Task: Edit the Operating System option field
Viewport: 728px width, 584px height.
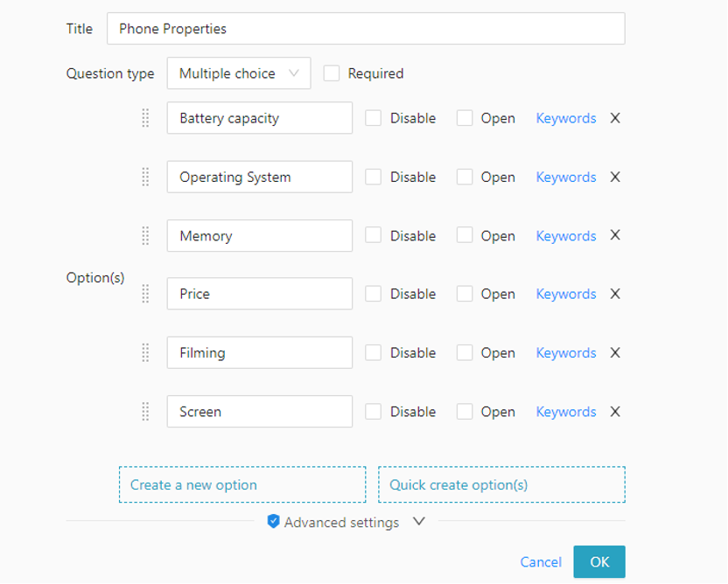Action: 260,177
